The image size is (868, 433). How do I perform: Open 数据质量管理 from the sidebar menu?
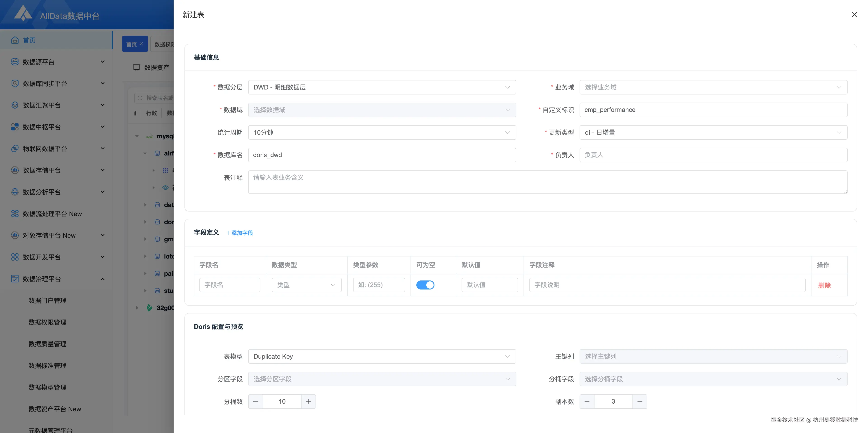click(47, 344)
